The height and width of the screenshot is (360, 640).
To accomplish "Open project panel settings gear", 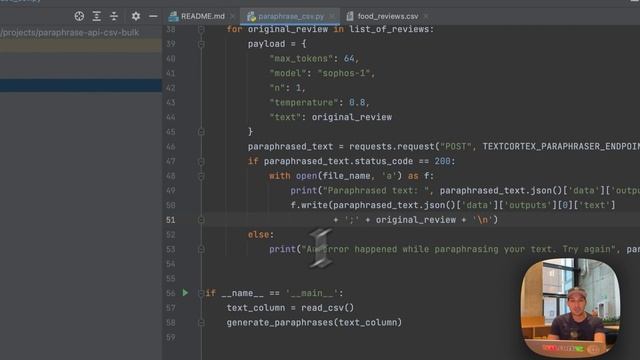I will [x=136, y=16].
